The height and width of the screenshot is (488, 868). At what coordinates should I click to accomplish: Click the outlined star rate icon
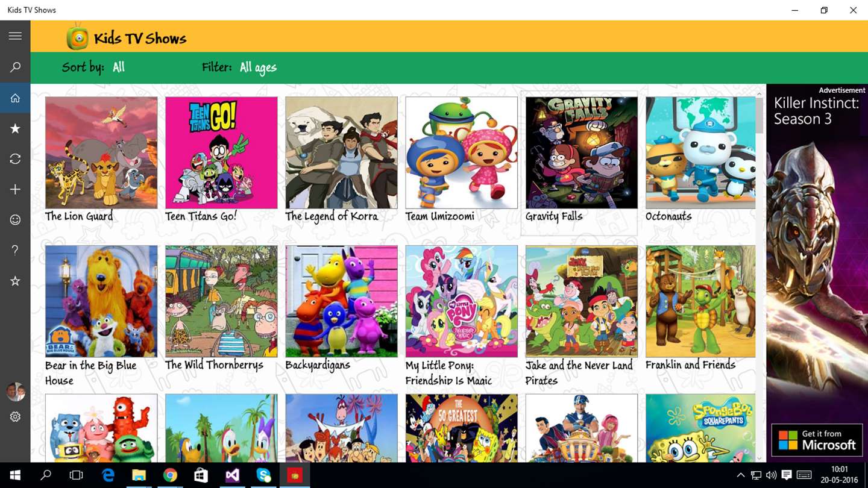(x=15, y=281)
